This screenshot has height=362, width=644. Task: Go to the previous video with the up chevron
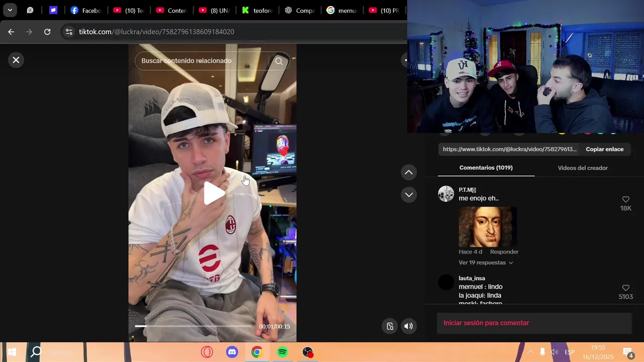point(409,172)
